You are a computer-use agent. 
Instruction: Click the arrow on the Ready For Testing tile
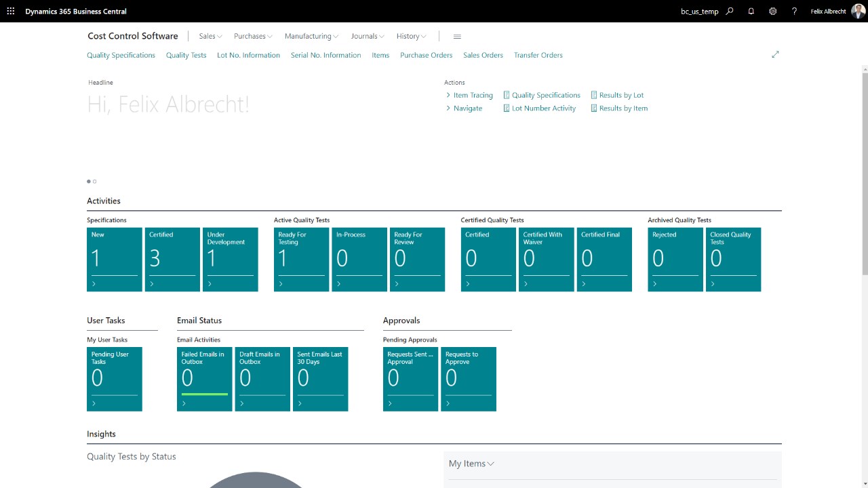(281, 284)
